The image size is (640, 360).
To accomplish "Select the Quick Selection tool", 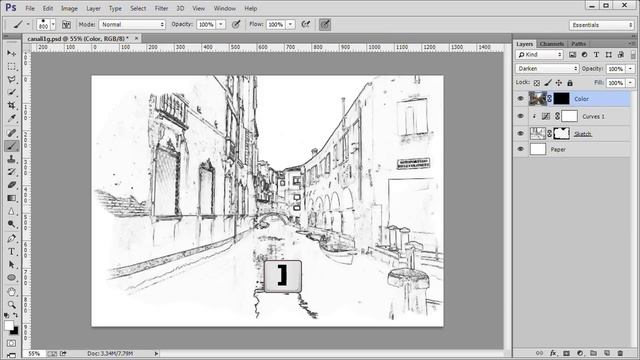I will click(x=11, y=92).
